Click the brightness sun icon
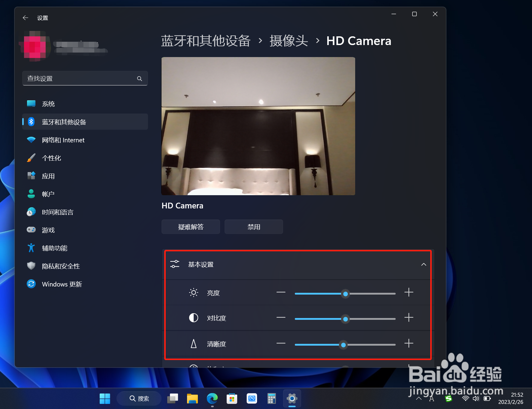Image resolution: width=532 pixels, height=409 pixels. tap(194, 292)
